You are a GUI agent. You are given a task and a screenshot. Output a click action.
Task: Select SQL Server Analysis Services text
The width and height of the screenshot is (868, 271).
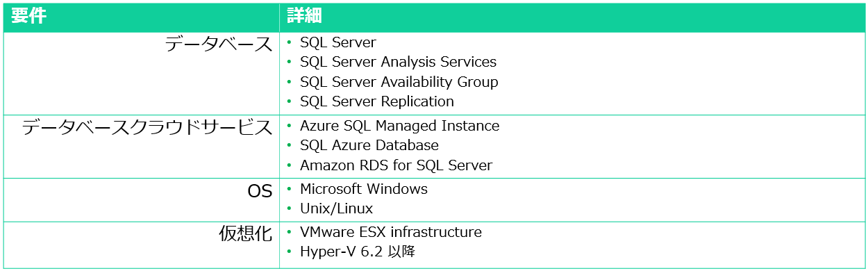399,62
